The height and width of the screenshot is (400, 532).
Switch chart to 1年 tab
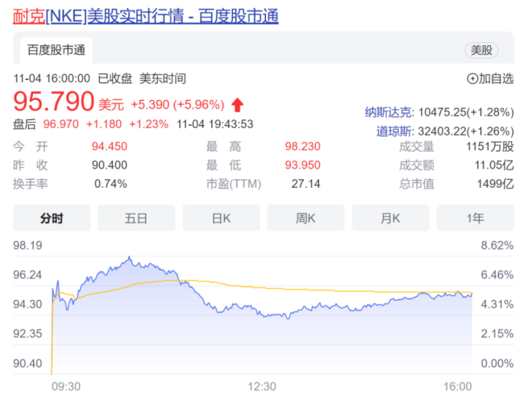point(475,218)
